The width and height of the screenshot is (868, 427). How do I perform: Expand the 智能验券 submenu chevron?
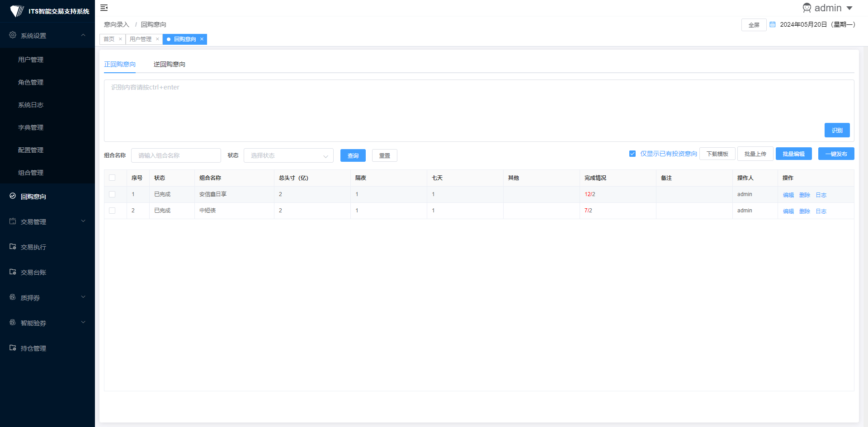point(83,323)
